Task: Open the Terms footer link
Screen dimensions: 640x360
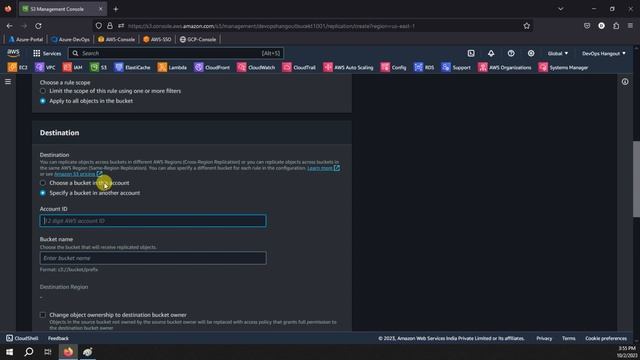Action: tap(569, 338)
